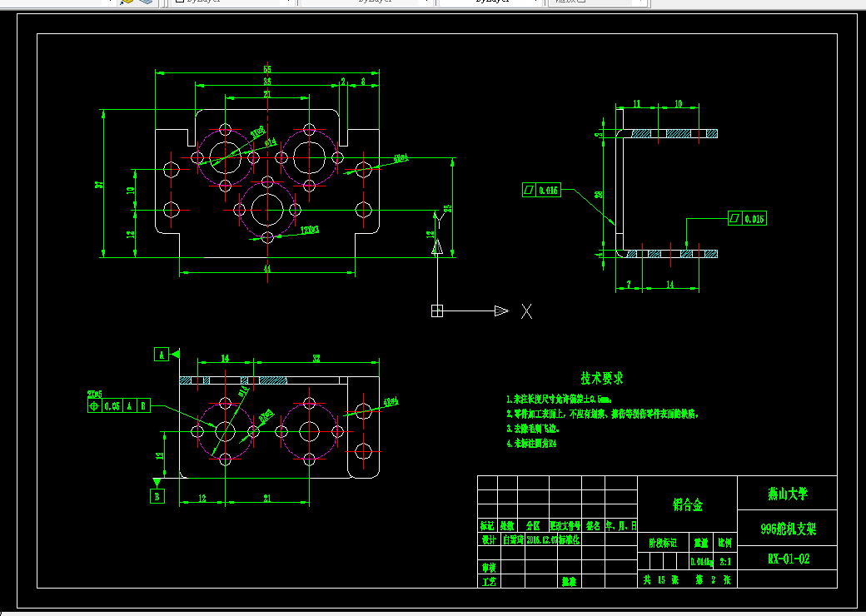866x616 pixels.
Task: Click the 设计 row label
Action: point(488,539)
